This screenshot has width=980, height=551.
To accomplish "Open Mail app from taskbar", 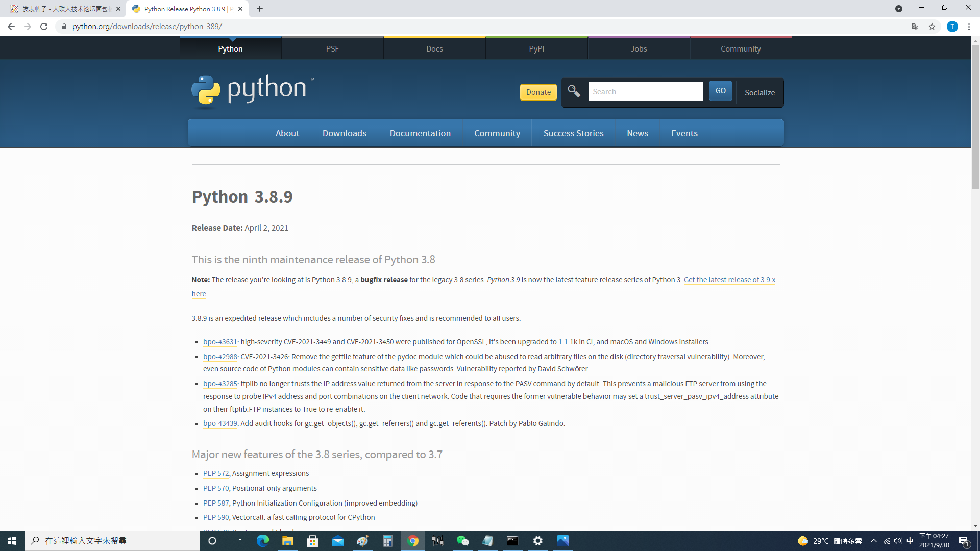I will pos(337,541).
